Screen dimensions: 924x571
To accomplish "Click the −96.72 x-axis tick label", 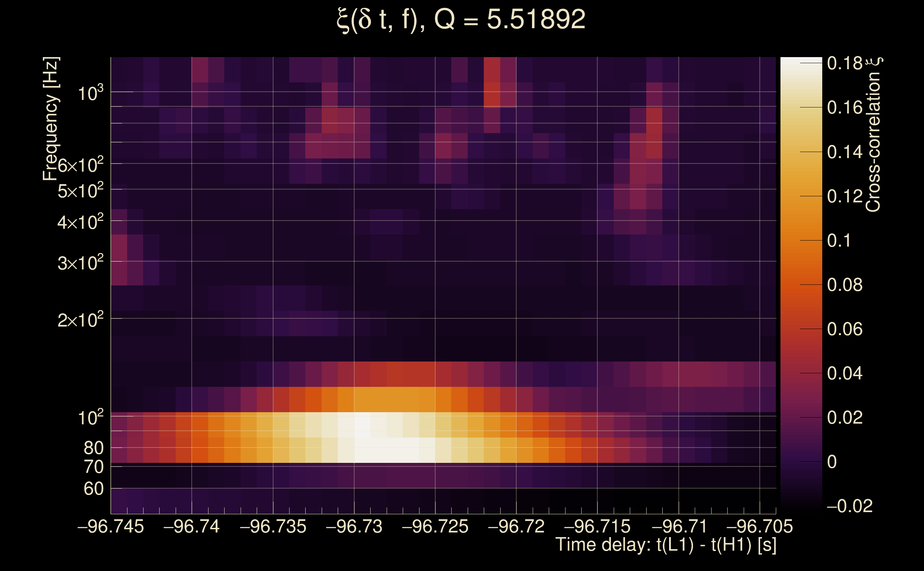I will 516,526.
